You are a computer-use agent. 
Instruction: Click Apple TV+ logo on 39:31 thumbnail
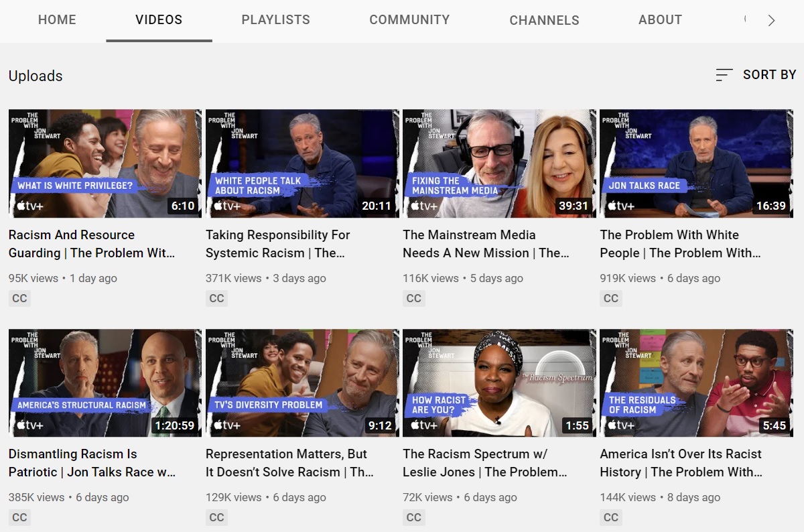[423, 206]
